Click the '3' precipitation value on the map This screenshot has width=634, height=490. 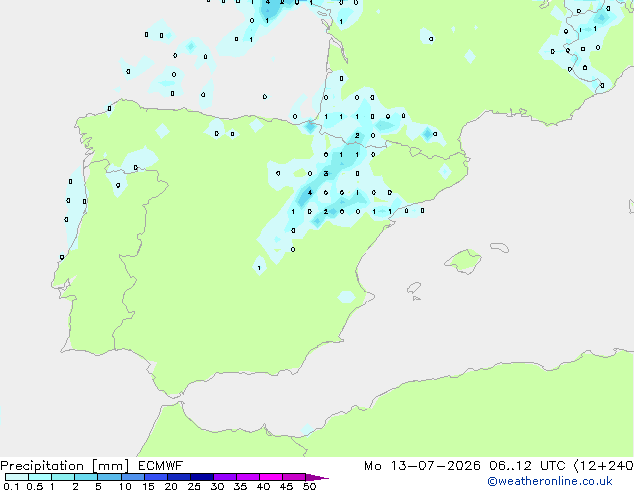(x=326, y=174)
